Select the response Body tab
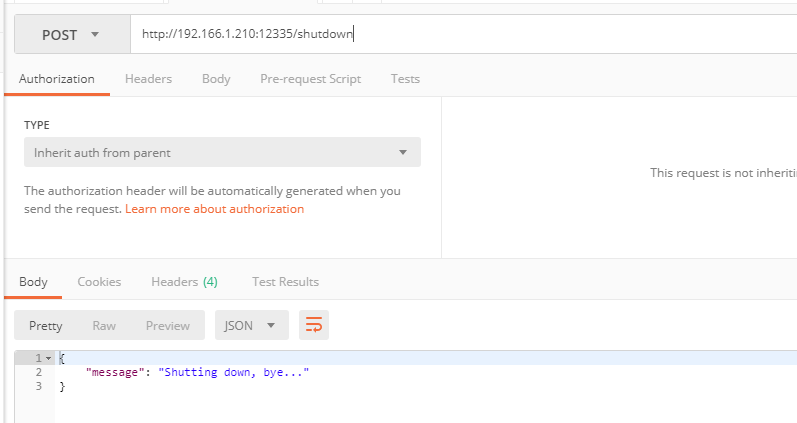The height and width of the screenshot is (423, 797). pos(33,282)
